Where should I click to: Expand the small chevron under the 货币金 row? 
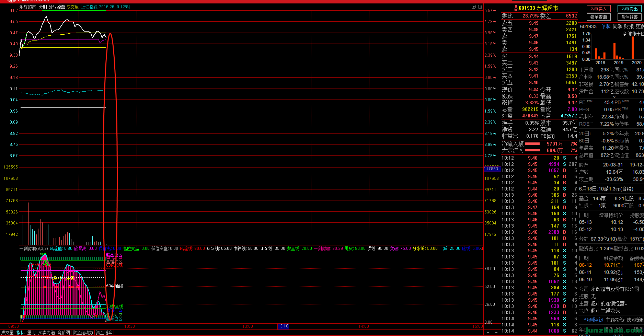(614, 97)
